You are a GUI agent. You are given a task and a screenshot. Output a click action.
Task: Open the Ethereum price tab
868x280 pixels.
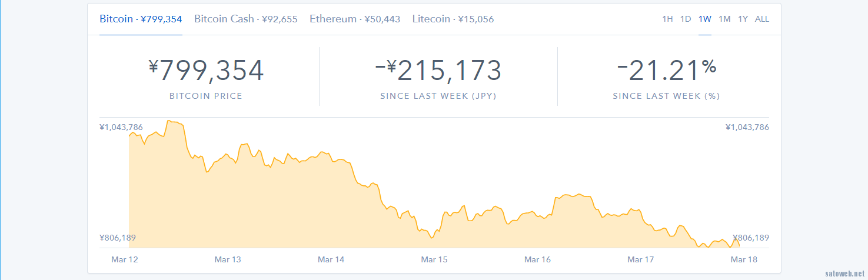(355, 19)
